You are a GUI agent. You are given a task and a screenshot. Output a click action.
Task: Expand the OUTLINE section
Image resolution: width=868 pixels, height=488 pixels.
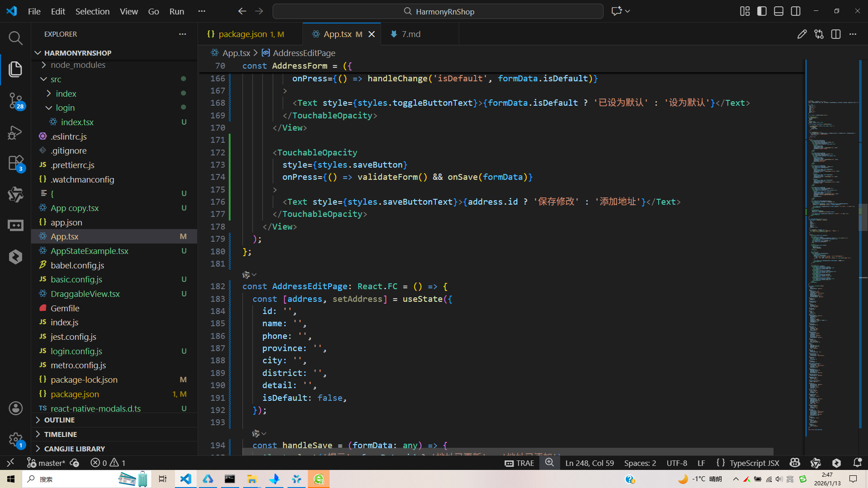59,420
